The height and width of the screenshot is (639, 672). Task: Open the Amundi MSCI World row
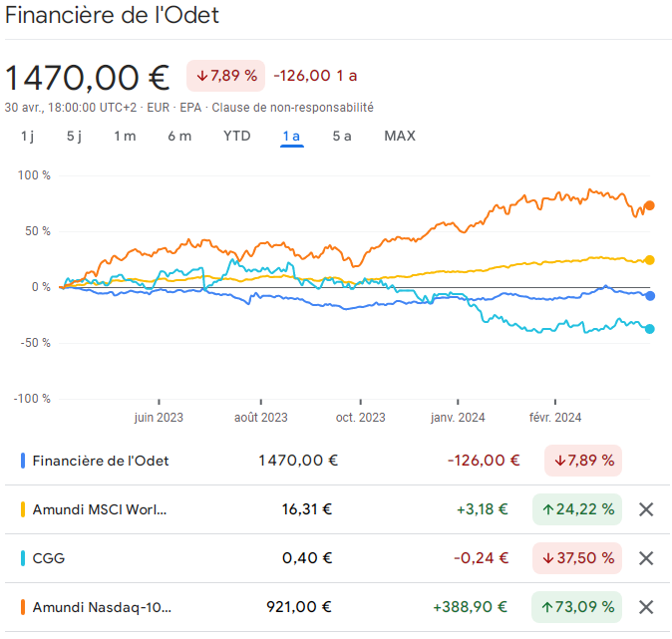click(x=100, y=509)
